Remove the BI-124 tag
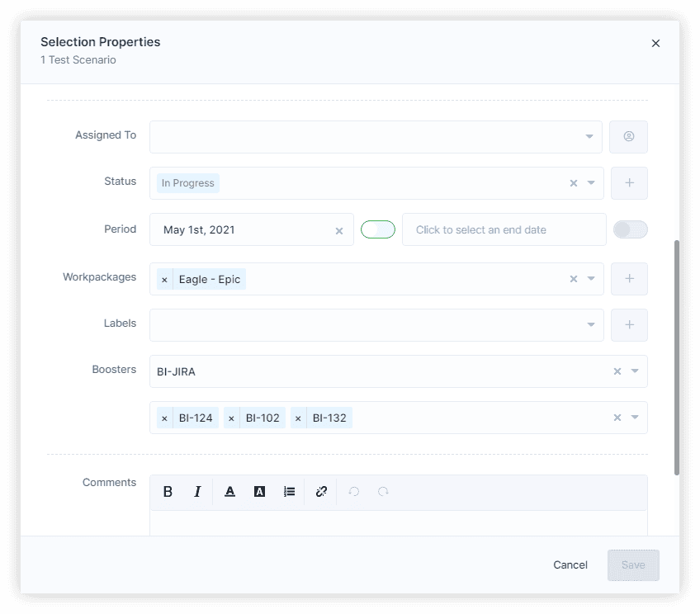The image size is (700, 614). pyautogui.click(x=165, y=418)
